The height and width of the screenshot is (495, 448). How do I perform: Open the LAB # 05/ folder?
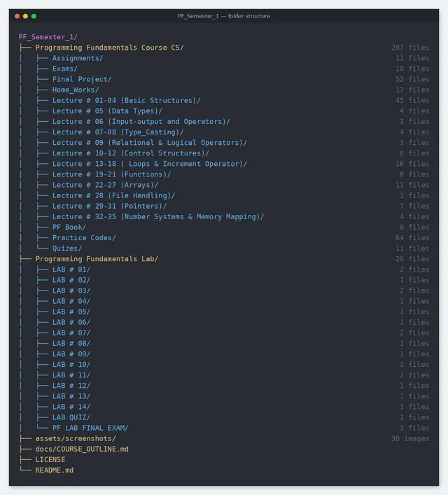[x=71, y=312]
